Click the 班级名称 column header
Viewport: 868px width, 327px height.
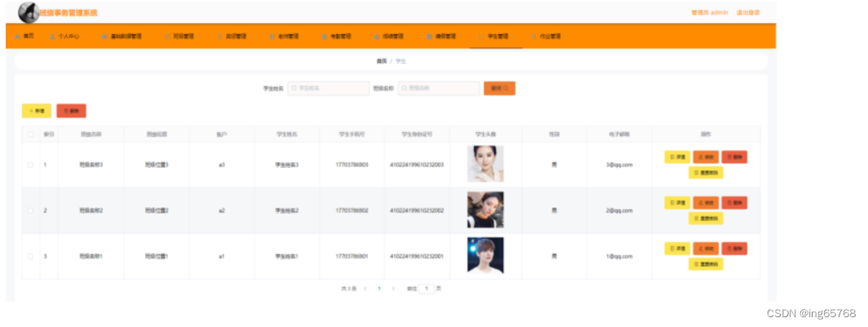[91, 134]
